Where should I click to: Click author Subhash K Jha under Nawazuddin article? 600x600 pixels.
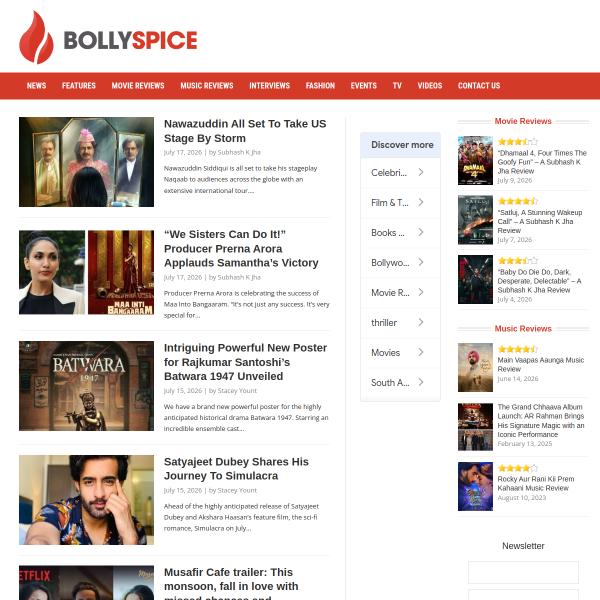point(239,152)
